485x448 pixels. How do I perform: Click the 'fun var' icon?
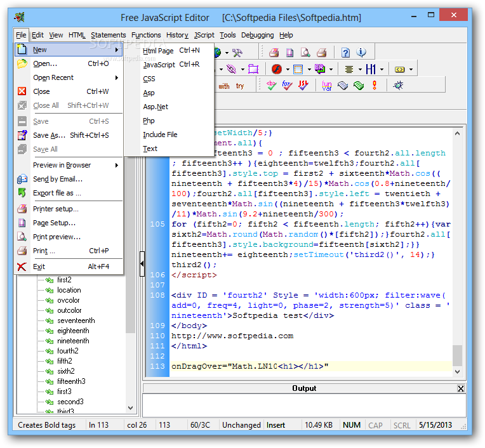(x=327, y=86)
